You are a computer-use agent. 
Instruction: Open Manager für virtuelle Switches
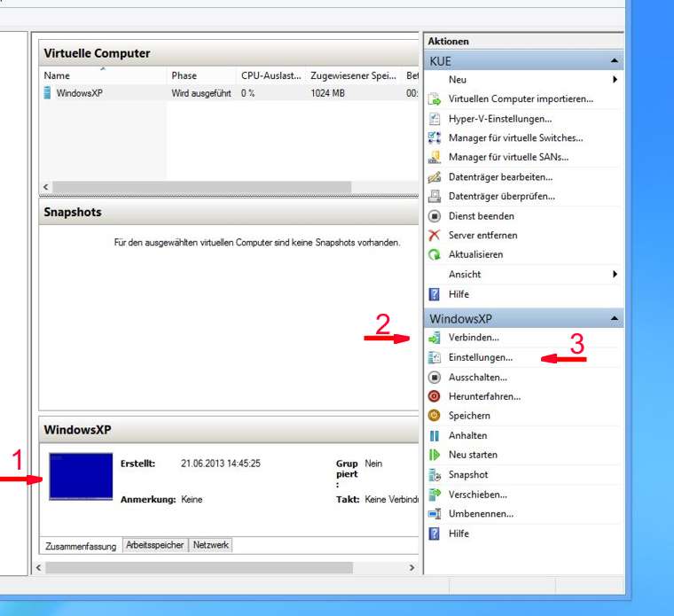click(516, 138)
